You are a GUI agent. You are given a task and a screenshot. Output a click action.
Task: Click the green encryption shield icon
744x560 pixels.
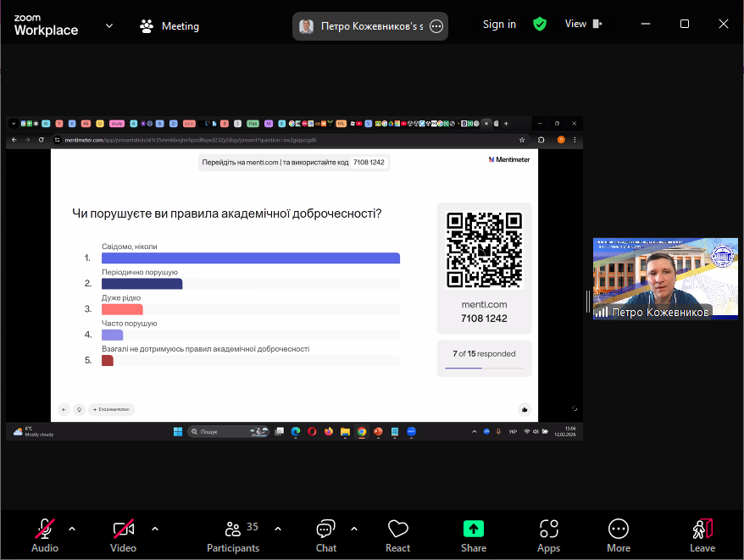540,24
